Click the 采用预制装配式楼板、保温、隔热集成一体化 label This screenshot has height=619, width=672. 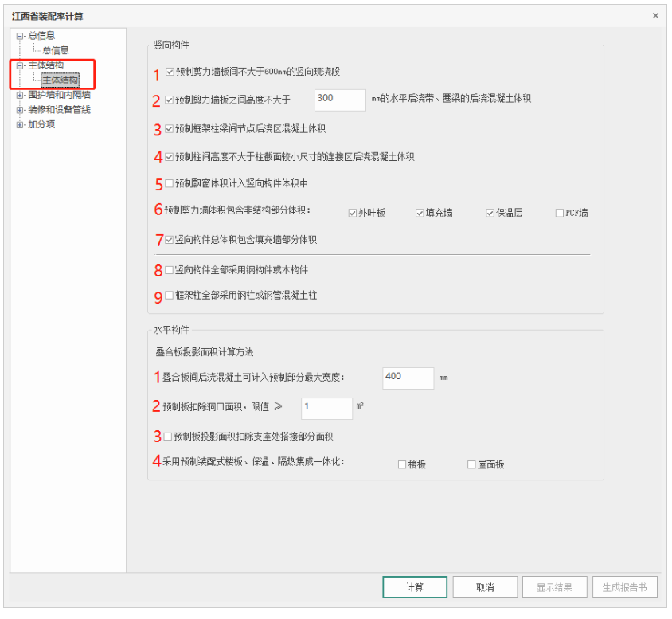[253, 462]
